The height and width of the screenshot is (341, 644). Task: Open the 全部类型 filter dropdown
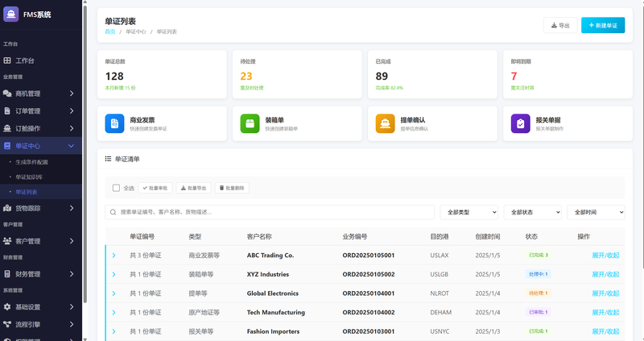pyautogui.click(x=469, y=212)
